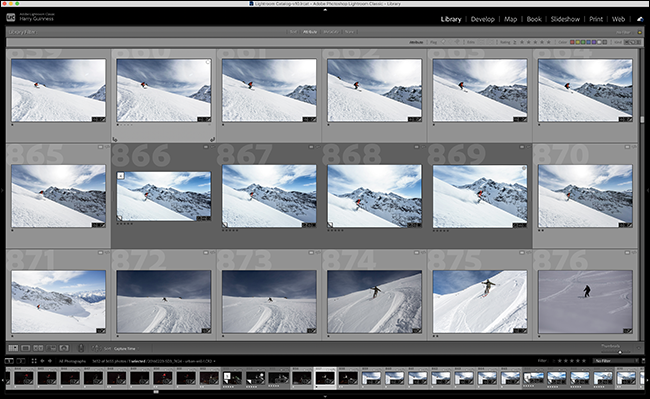Open Survey view from toolbar
This screenshot has width=650, height=399.
tap(51, 348)
